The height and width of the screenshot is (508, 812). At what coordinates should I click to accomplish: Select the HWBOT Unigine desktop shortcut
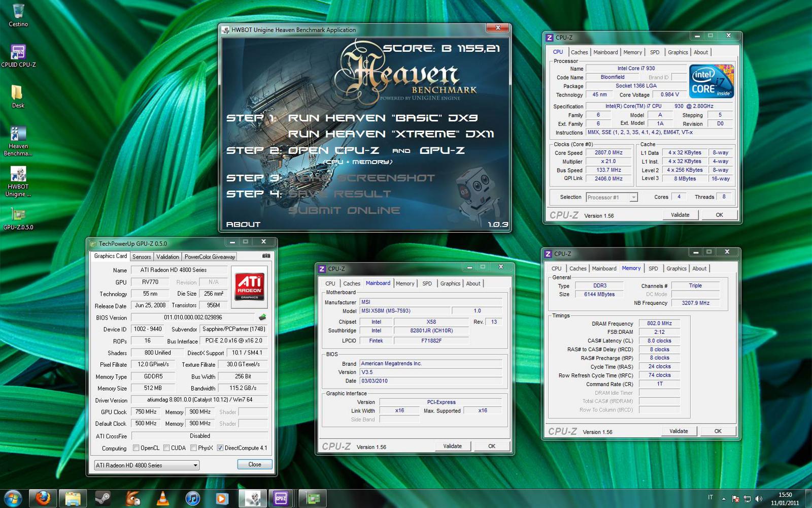coord(18,181)
